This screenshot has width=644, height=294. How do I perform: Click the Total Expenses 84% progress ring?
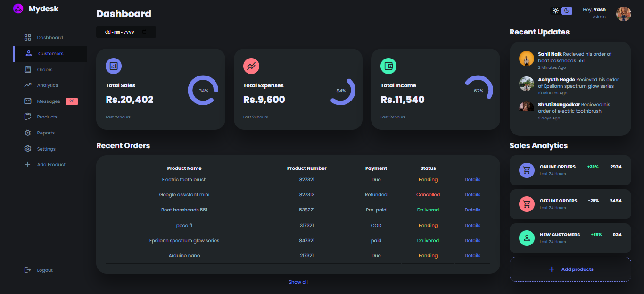[341, 90]
